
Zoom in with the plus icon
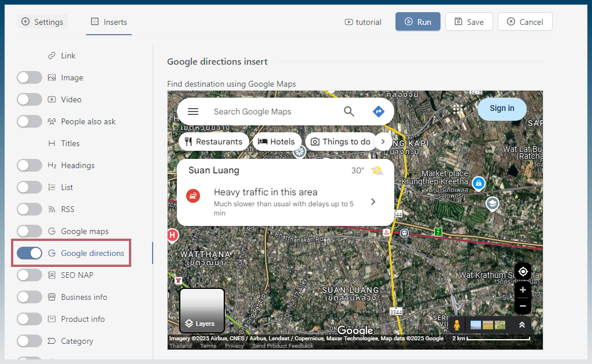coord(523,290)
